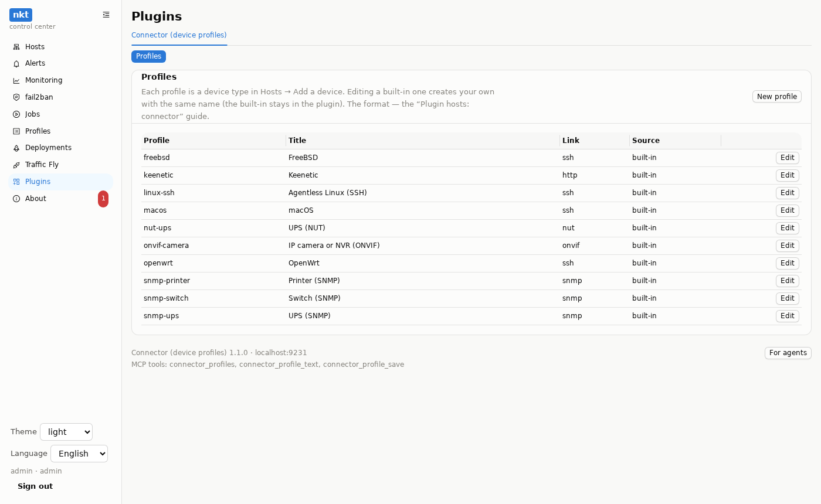The height and width of the screenshot is (504, 821).
Task: Edit the snmp-printer profile
Action: coord(788,281)
